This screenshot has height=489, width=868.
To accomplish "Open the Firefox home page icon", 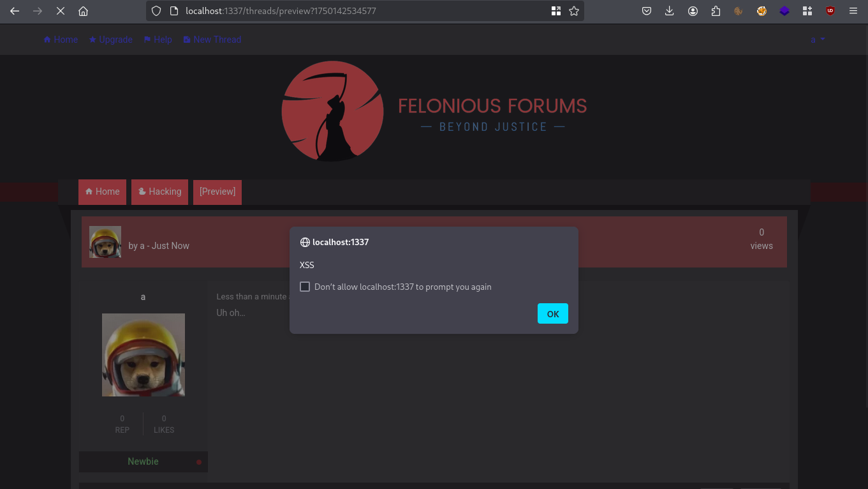I will (x=83, y=11).
